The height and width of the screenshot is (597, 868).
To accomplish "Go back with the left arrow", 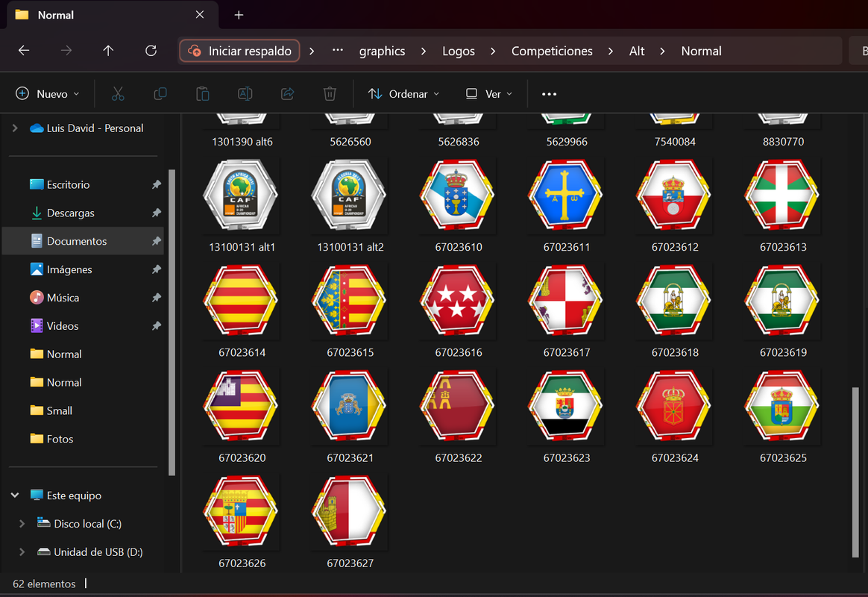I will [x=24, y=51].
